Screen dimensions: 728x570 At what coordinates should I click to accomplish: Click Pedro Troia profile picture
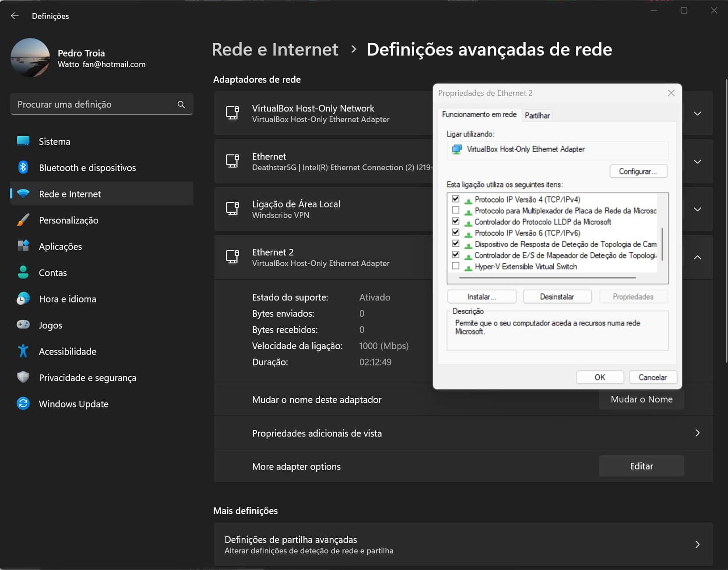(30, 58)
